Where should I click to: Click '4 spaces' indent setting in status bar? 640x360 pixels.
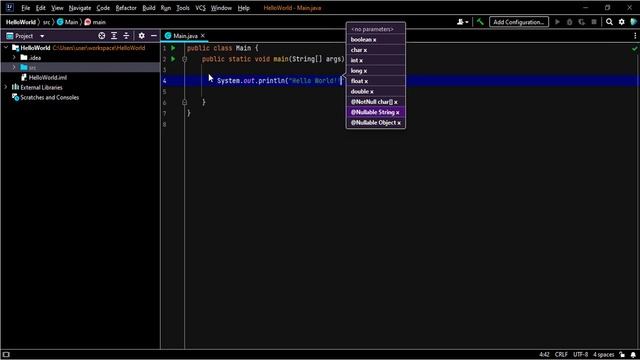(x=603, y=354)
